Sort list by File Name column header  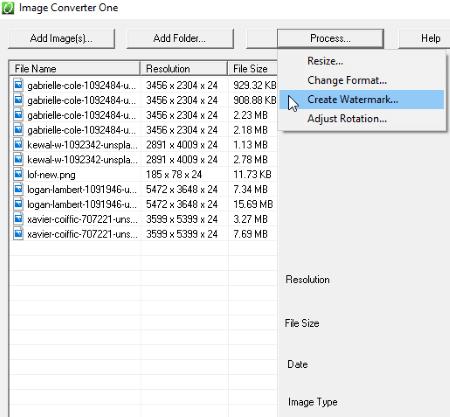[74, 69]
